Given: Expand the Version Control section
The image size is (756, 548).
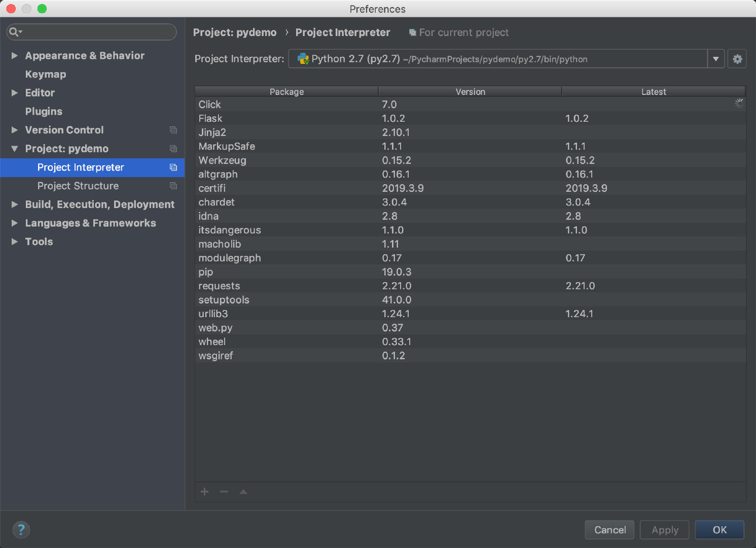Looking at the screenshot, I should coord(15,130).
